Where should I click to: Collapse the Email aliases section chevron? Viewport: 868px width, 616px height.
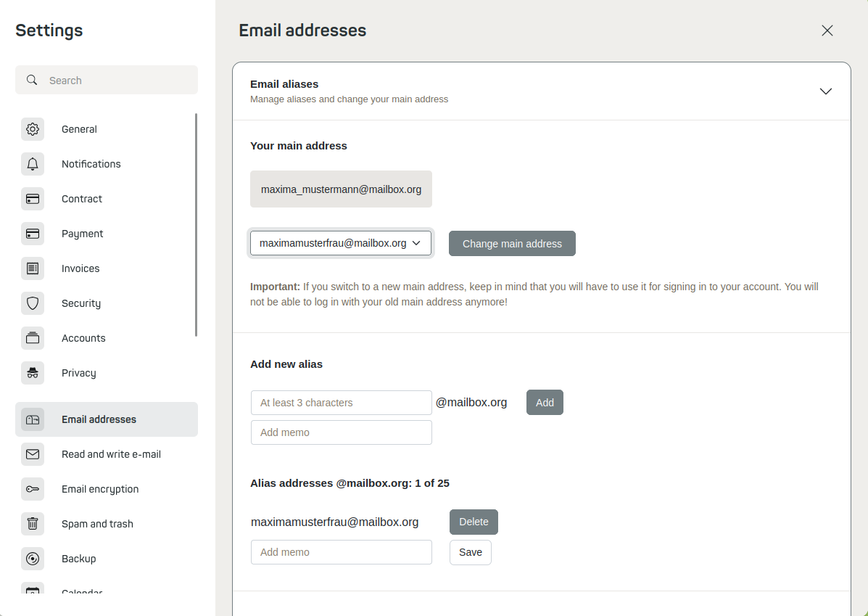825,91
